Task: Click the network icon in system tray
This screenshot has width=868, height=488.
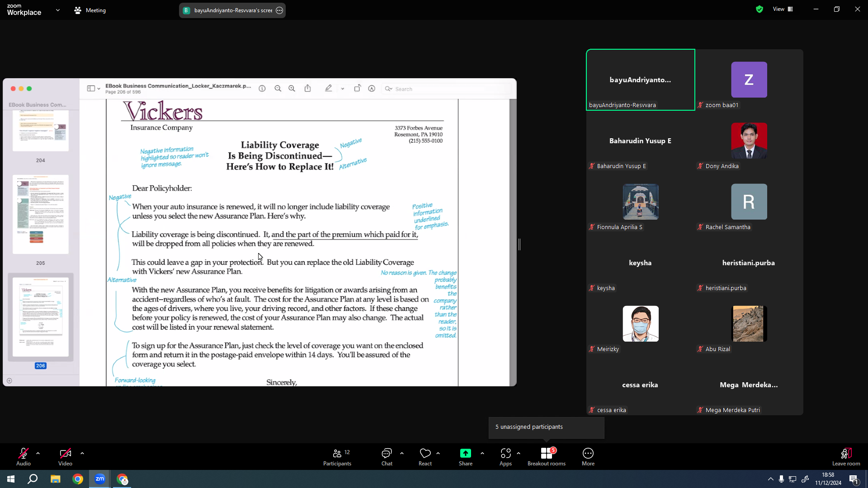Action: tap(793, 479)
